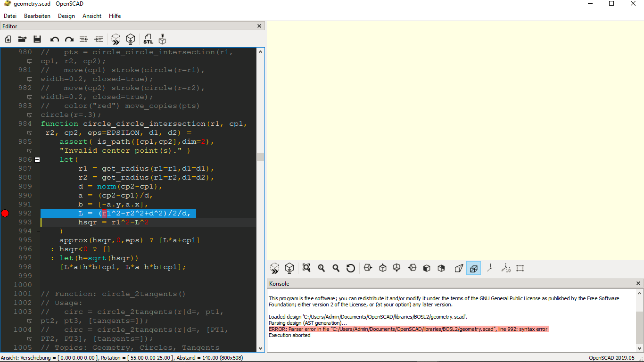The image size is (644, 362).
Task: Close the Konsole panel
Action: coord(638,283)
